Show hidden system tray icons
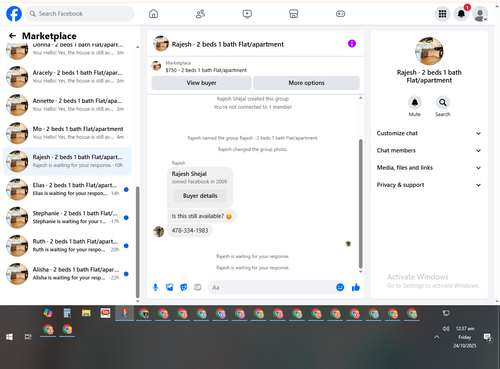Screen dimensions: 500x369 click(436, 337)
